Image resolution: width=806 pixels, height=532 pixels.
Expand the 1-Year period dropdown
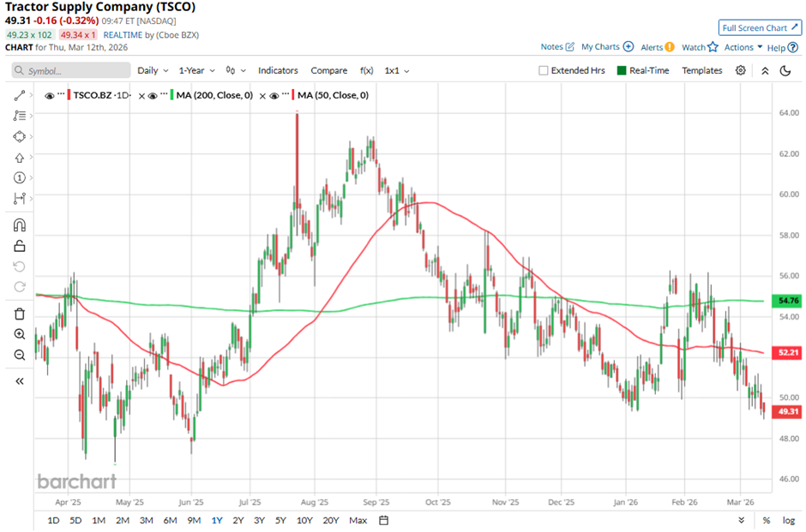(x=195, y=70)
